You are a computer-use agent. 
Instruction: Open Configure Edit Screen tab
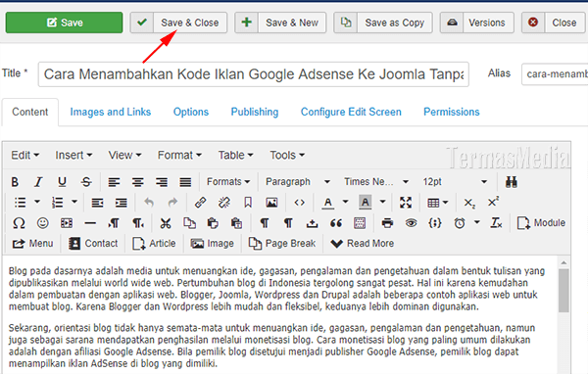351,112
